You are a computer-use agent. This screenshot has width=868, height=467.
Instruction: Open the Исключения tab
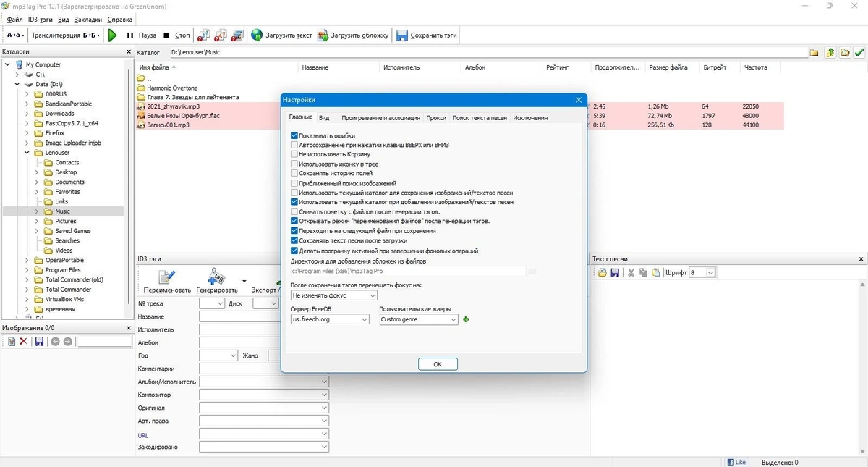click(530, 117)
